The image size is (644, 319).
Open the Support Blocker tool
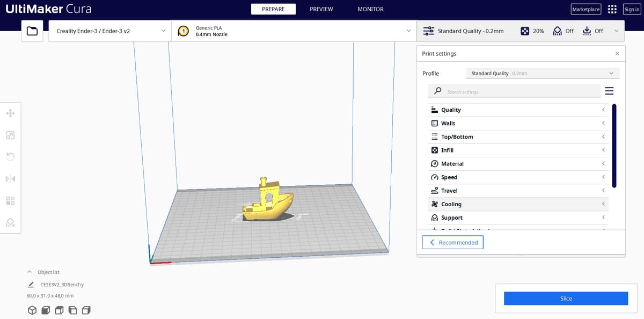(x=10, y=222)
